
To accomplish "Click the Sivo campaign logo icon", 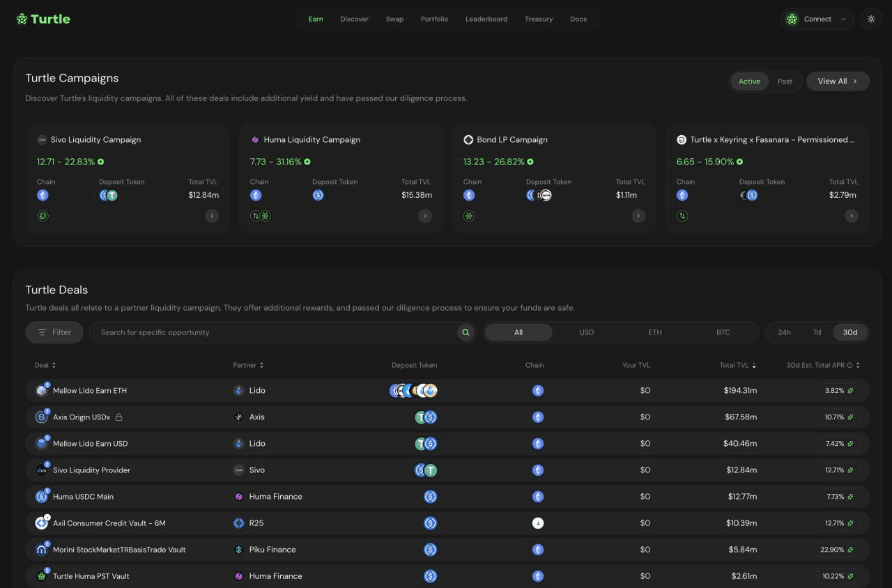I will point(42,140).
